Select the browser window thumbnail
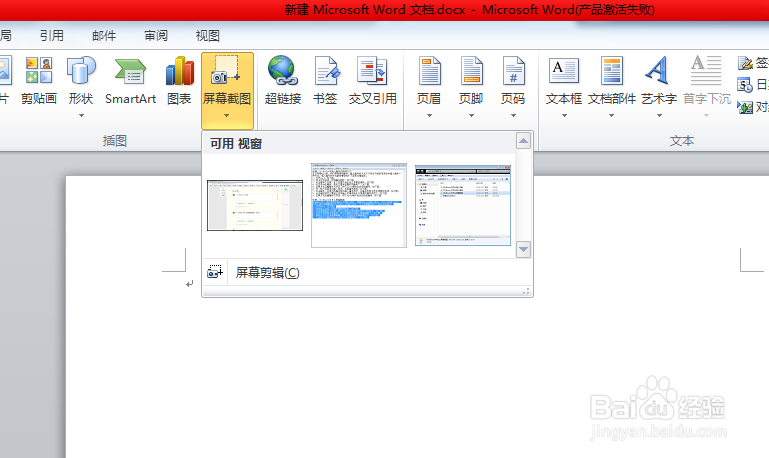769x458 pixels. pos(255,205)
